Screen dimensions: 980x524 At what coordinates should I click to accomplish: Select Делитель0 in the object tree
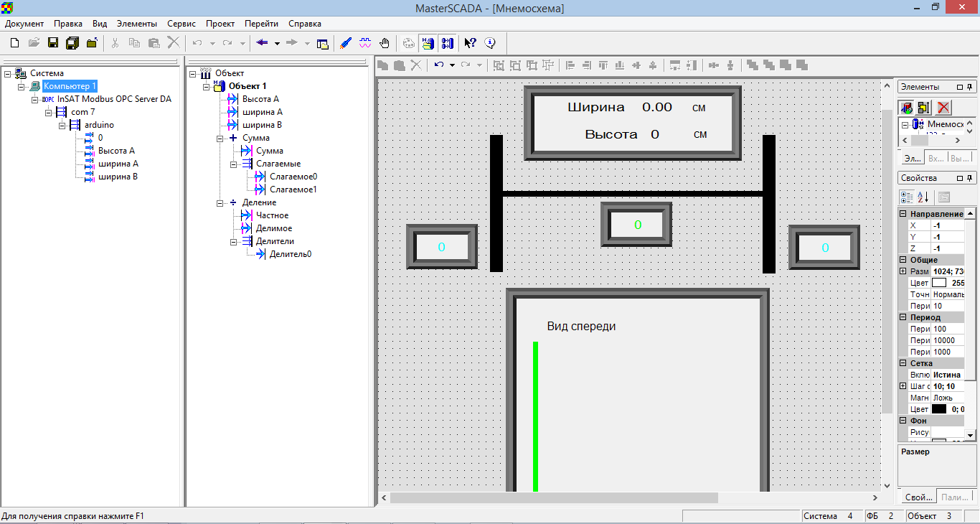pyautogui.click(x=291, y=254)
